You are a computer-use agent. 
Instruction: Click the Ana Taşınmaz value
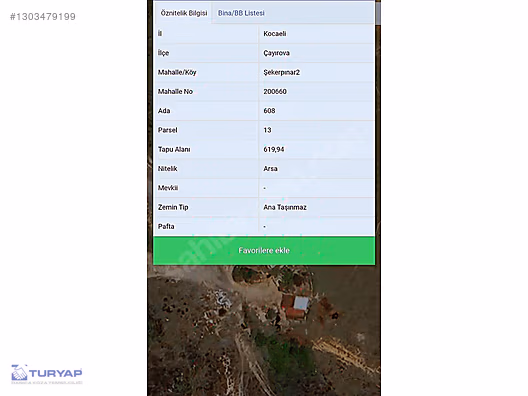[x=285, y=207]
